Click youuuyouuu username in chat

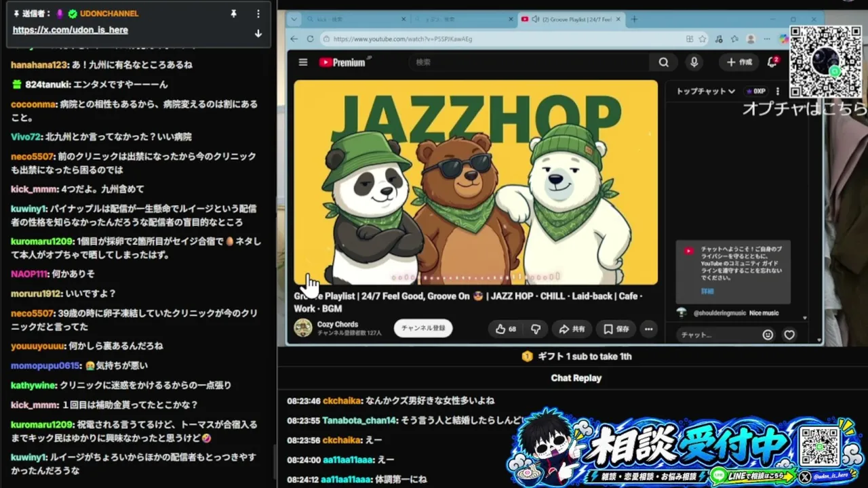coord(37,346)
